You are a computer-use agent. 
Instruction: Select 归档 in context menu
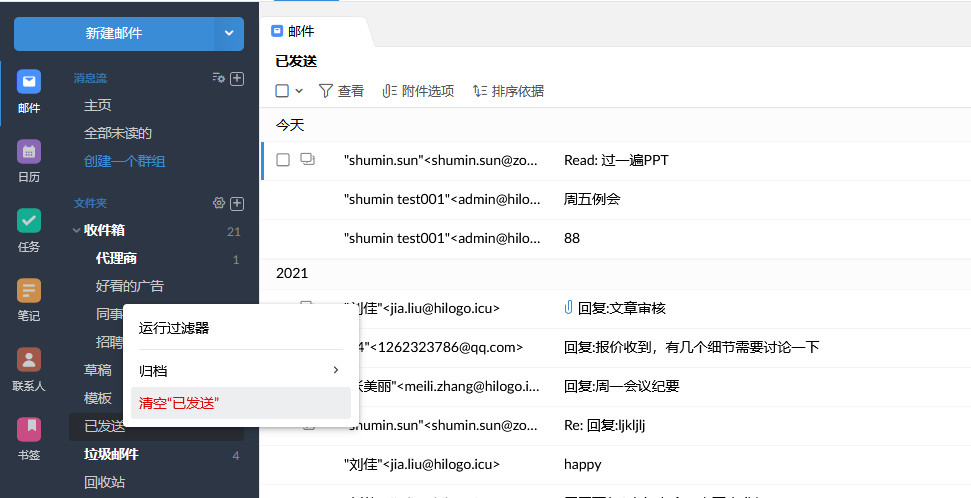[x=241, y=371]
